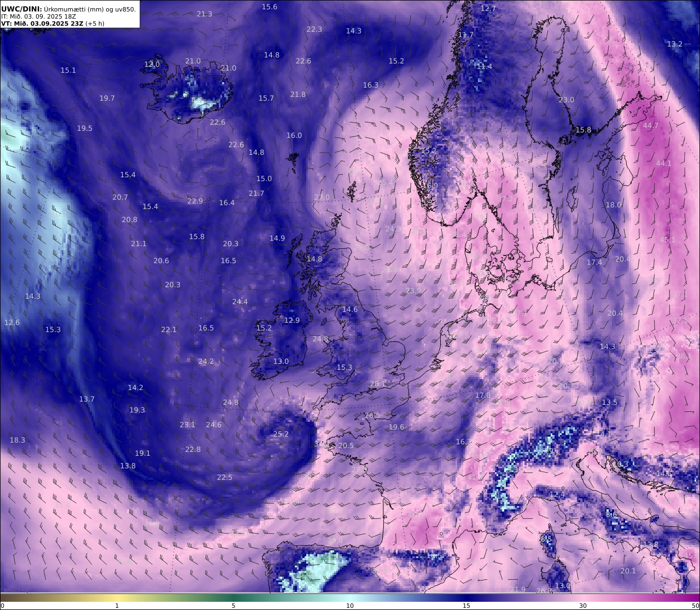The image size is (700, 610).
Task: Click the map value 22.9
Action: click(195, 201)
